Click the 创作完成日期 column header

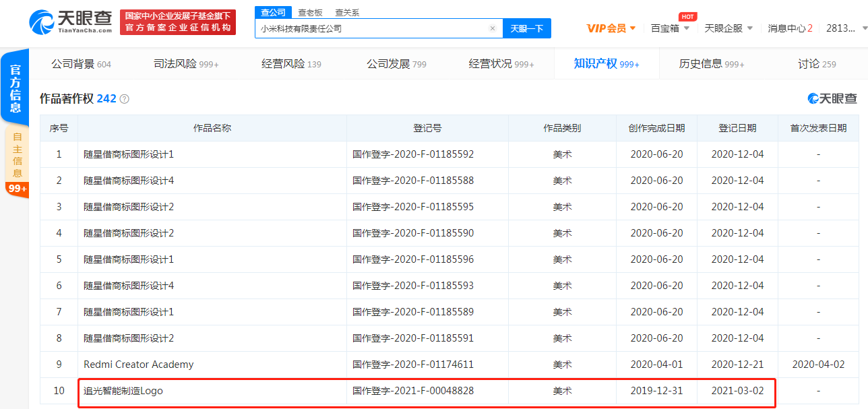click(656, 128)
